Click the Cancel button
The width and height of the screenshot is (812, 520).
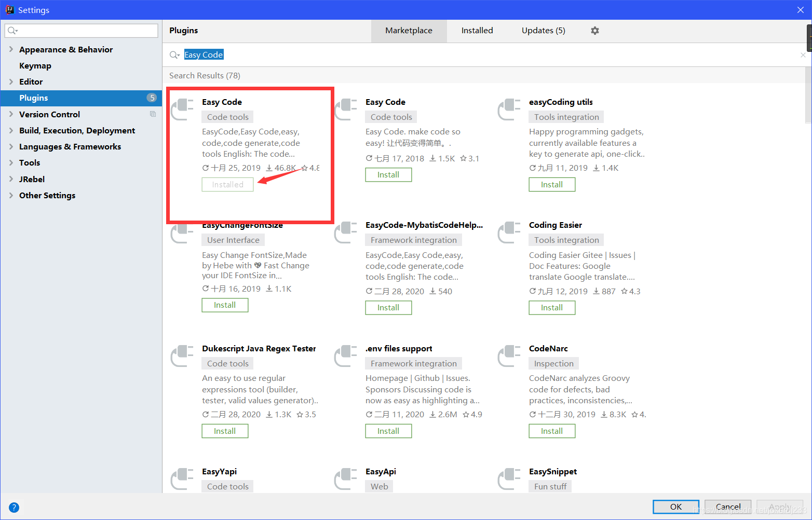[728, 507]
